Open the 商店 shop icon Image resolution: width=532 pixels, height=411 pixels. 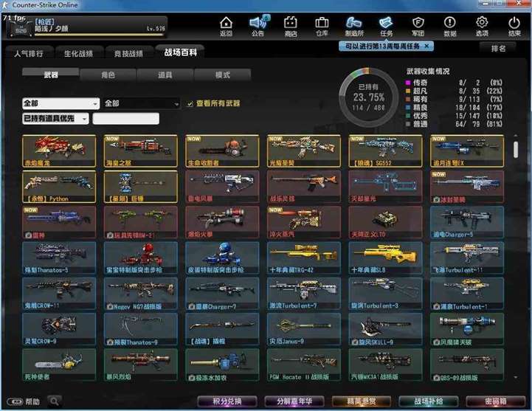291,26
